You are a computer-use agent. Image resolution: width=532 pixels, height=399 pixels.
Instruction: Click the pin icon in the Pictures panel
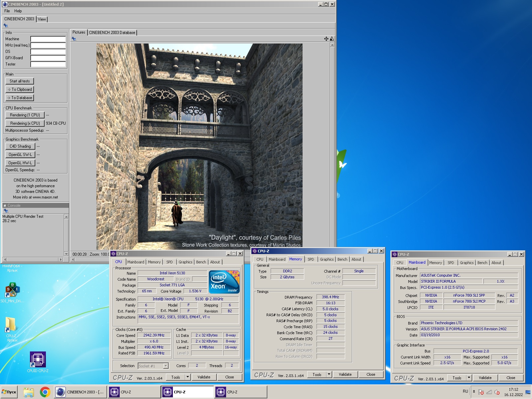click(74, 39)
